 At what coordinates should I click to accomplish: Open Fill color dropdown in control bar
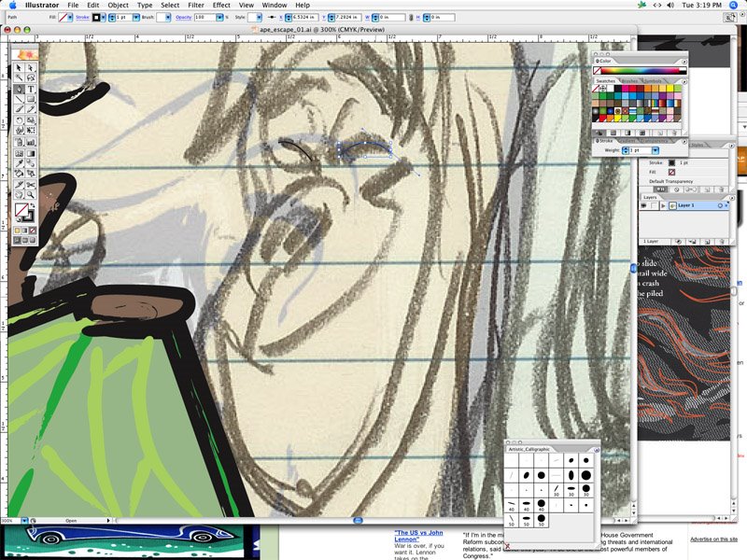70,18
